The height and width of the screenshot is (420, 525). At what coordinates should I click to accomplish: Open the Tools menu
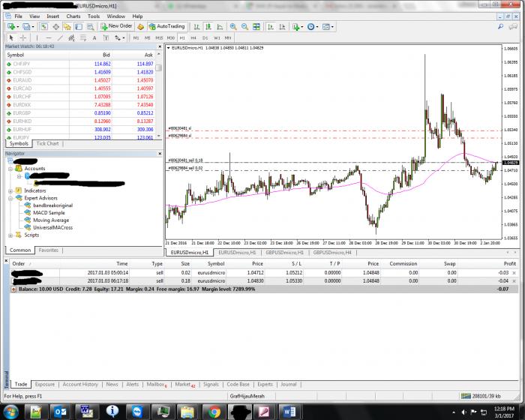(94, 16)
